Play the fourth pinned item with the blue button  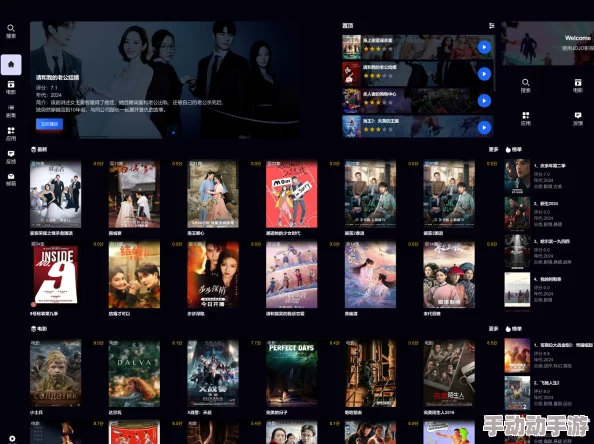click(x=484, y=128)
